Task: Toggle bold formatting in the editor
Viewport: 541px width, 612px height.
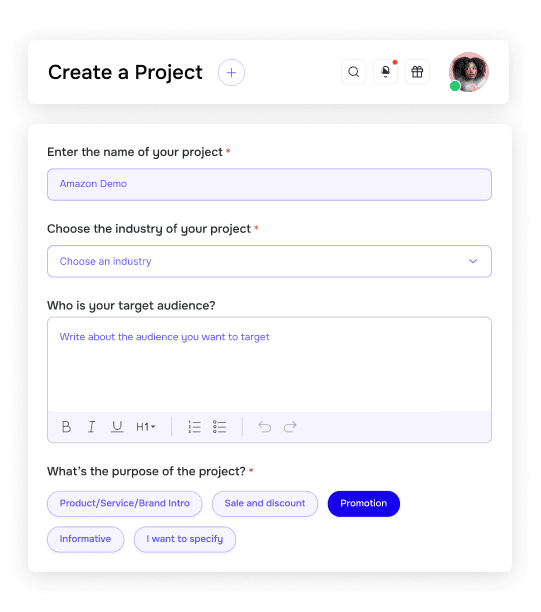Action: point(66,427)
